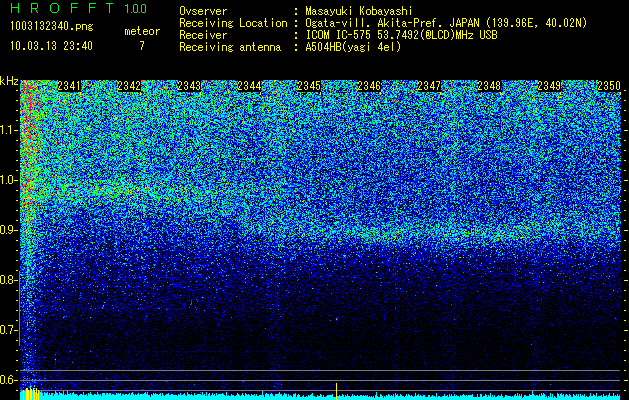The height and width of the screenshot is (400, 629).
Task: Select the version number 1.0.0
Action: pyautogui.click(x=136, y=8)
